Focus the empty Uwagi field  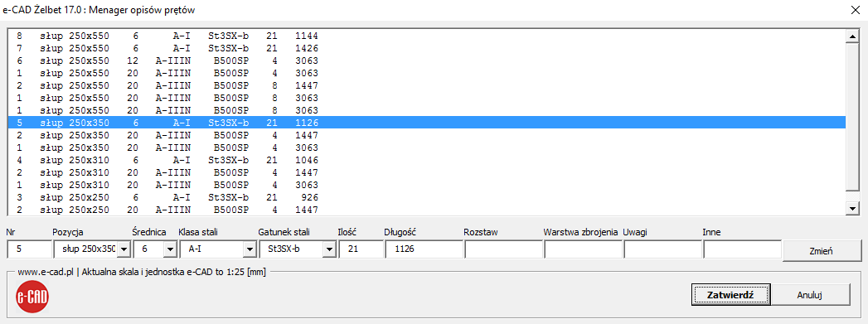pyautogui.click(x=663, y=250)
